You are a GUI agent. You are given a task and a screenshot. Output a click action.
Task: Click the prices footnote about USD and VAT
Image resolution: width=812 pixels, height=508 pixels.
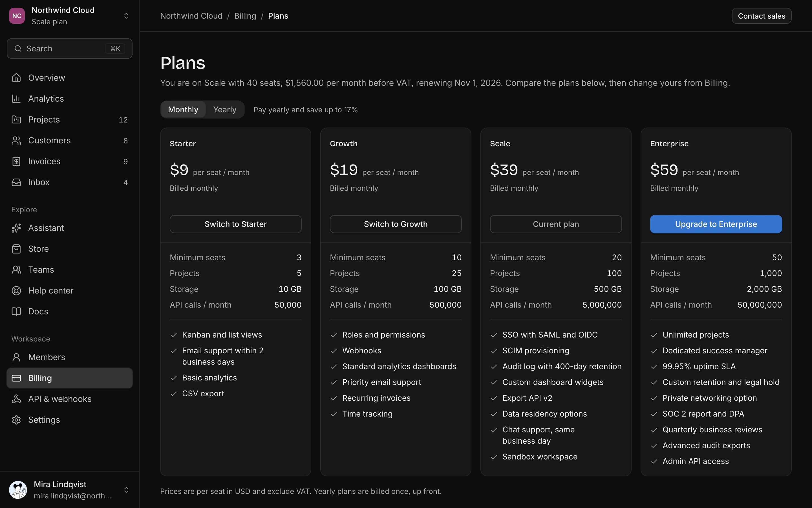301,491
